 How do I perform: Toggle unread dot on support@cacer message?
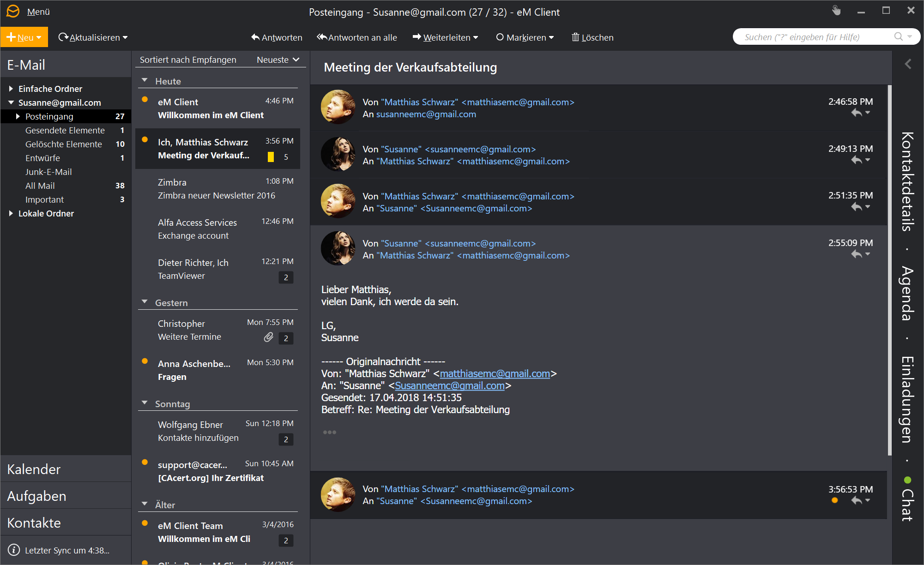145,462
